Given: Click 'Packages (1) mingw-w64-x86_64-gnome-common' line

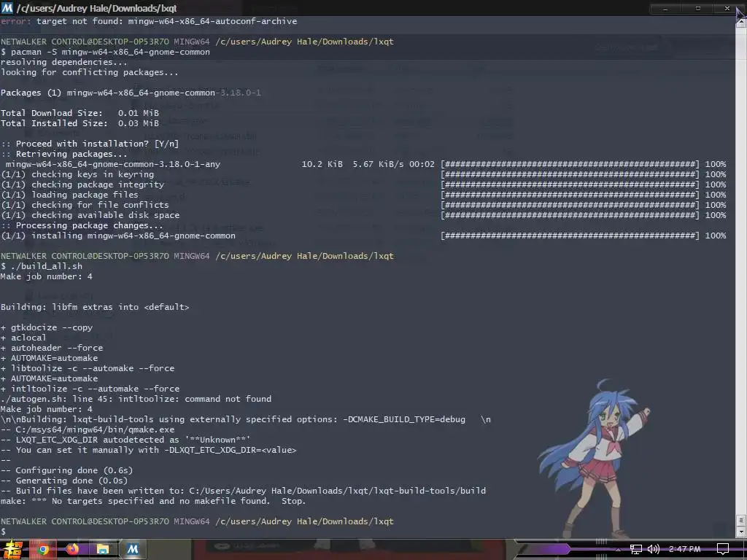Looking at the screenshot, I should [131, 93].
